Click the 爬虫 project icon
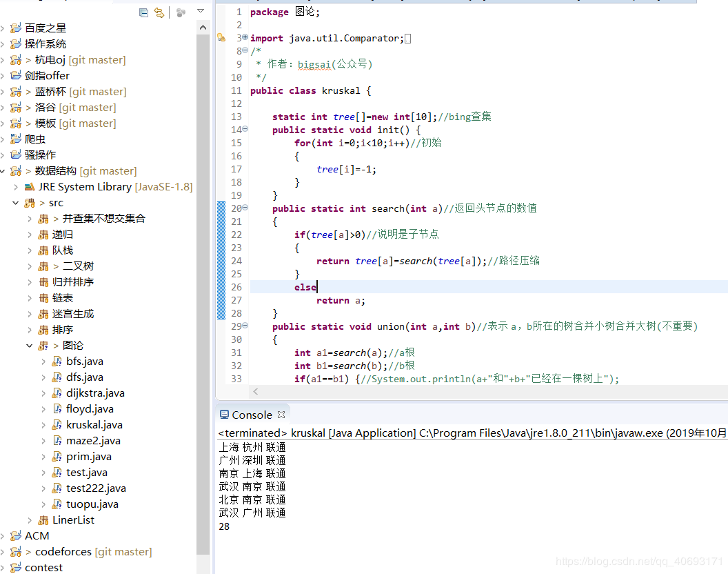Image resolution: width=728 pixels, height=574 pixels. 16,139
